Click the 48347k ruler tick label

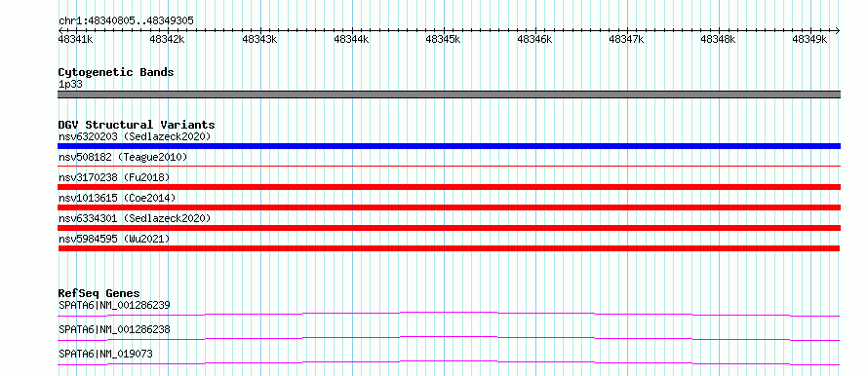click(x=626, y=39)
